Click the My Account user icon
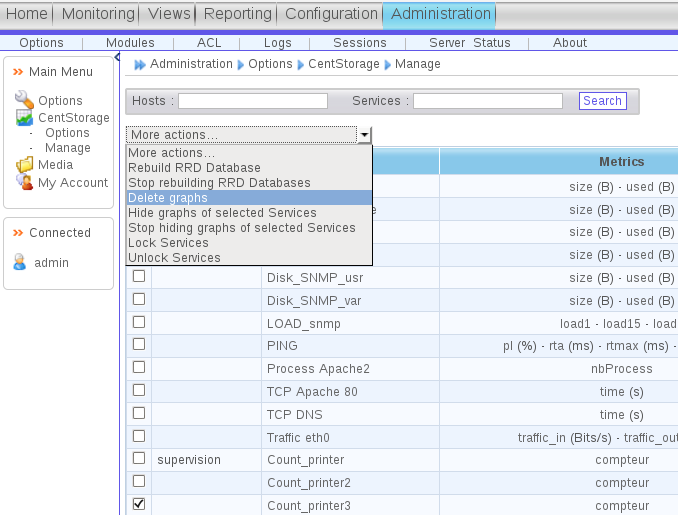 point(24,182)
